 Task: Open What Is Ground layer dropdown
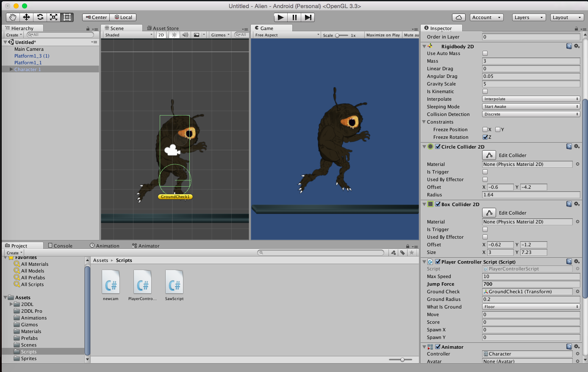[531, 307]
